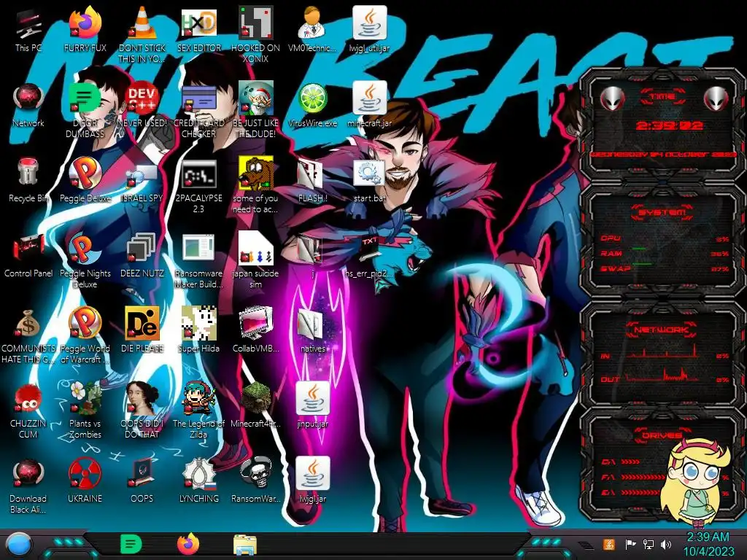The width and height of the screenshot is (747, 560).
Task: Click the Java tray icon
Action: pos(609,544)
